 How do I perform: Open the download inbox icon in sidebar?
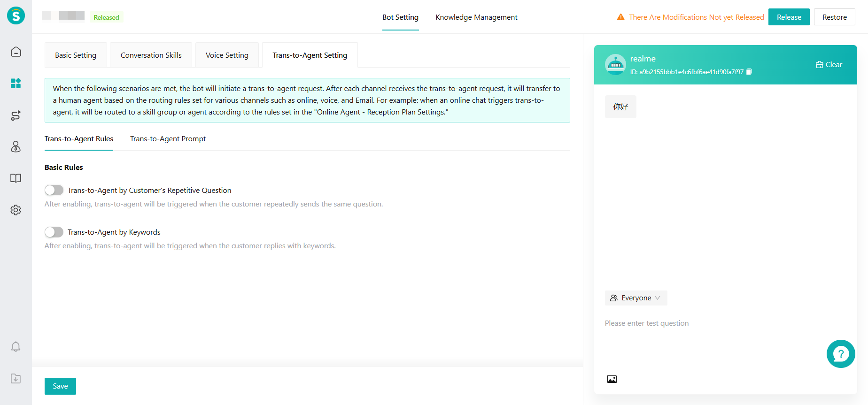[16, 379]
